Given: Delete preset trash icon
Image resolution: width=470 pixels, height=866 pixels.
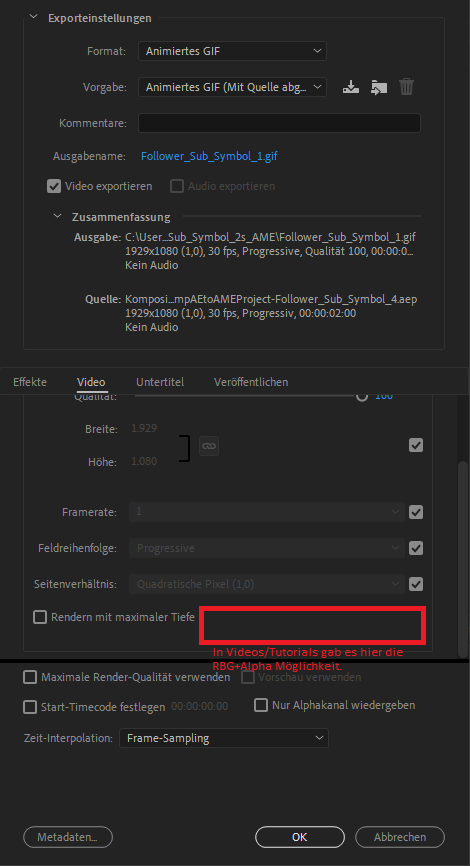Looking at the screenshot, I should coord(406,87).
